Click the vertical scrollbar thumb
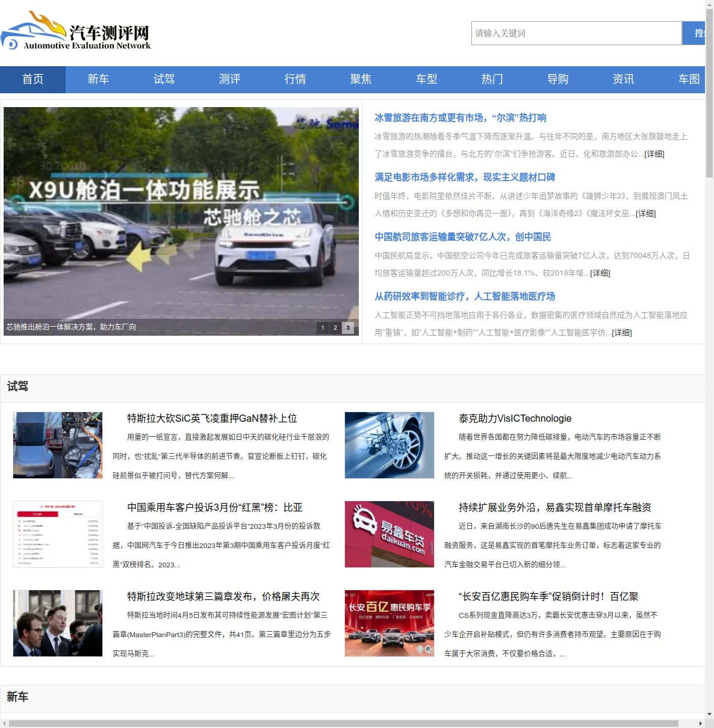Viewport: 714px width, 728px height. (709, 93)
